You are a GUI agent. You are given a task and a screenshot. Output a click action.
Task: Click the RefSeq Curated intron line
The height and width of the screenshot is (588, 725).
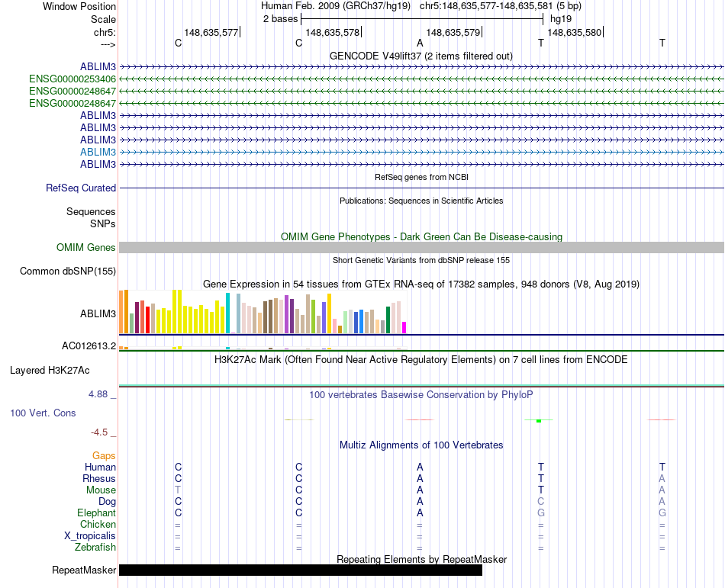tap(421, 188)
